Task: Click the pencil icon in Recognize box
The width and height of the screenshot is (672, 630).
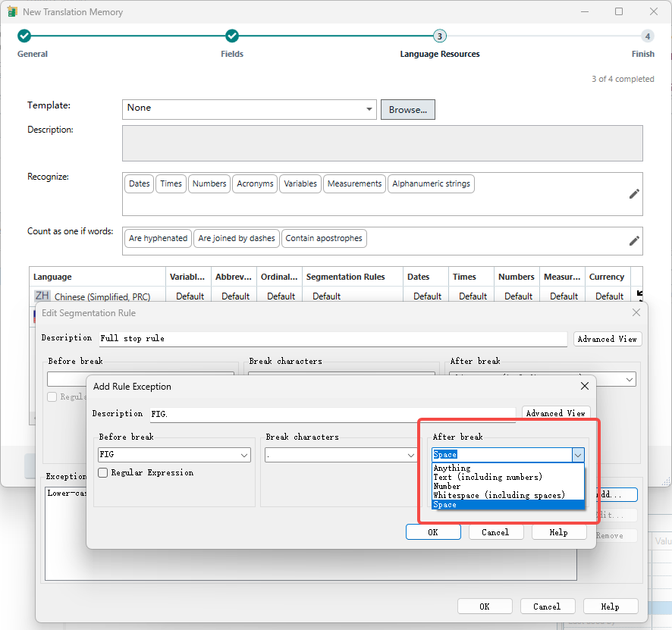Action: pyautogui.click(x=634, y=194)
